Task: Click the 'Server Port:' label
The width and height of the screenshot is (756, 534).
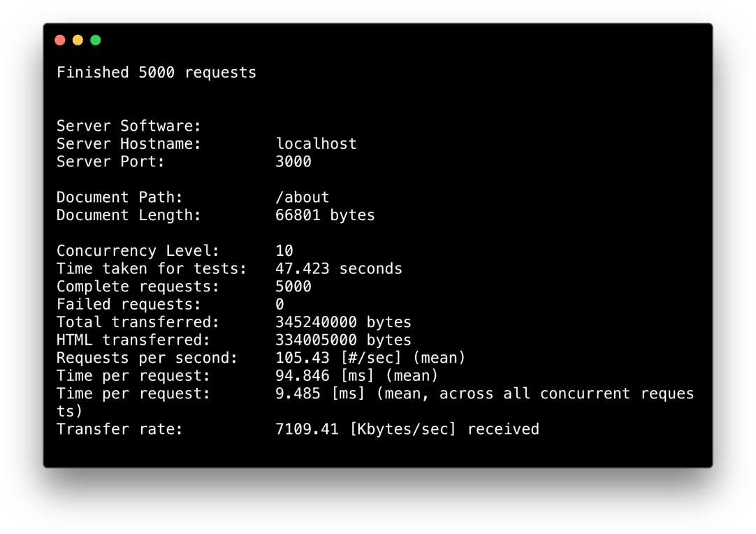Action: click(x=110, y=161)
